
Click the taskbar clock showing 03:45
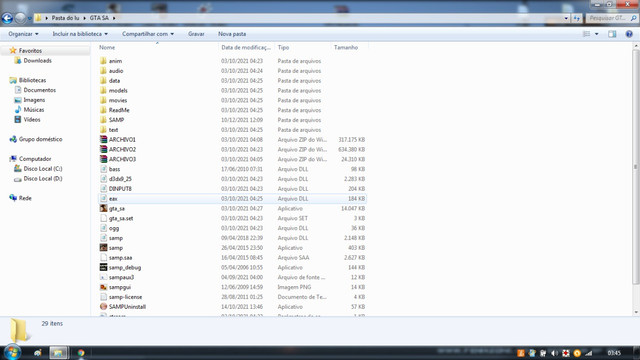click(614, 353)
